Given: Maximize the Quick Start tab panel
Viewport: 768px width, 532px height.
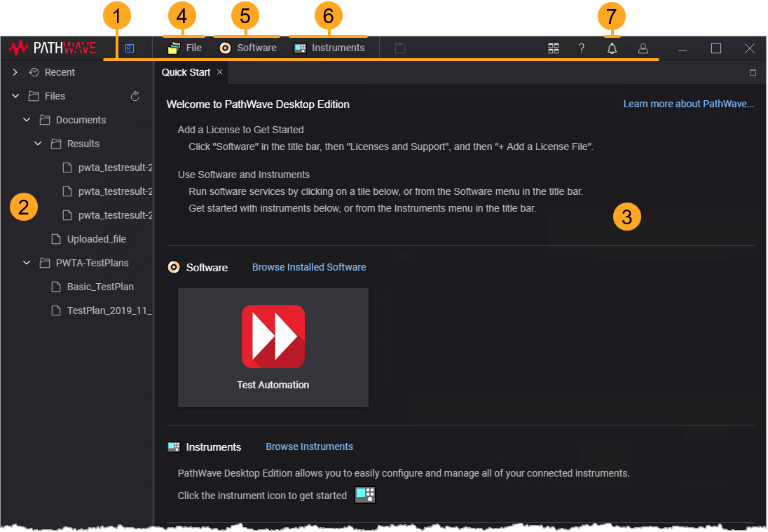Looking at the screenshot, I should 753,73.
